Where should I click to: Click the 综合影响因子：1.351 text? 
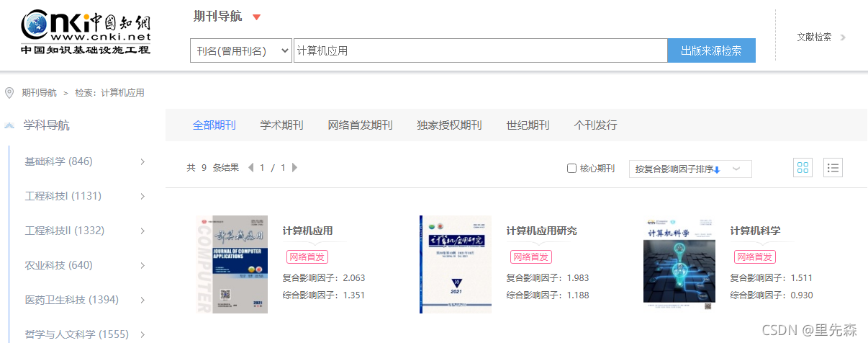coord(324,295)
